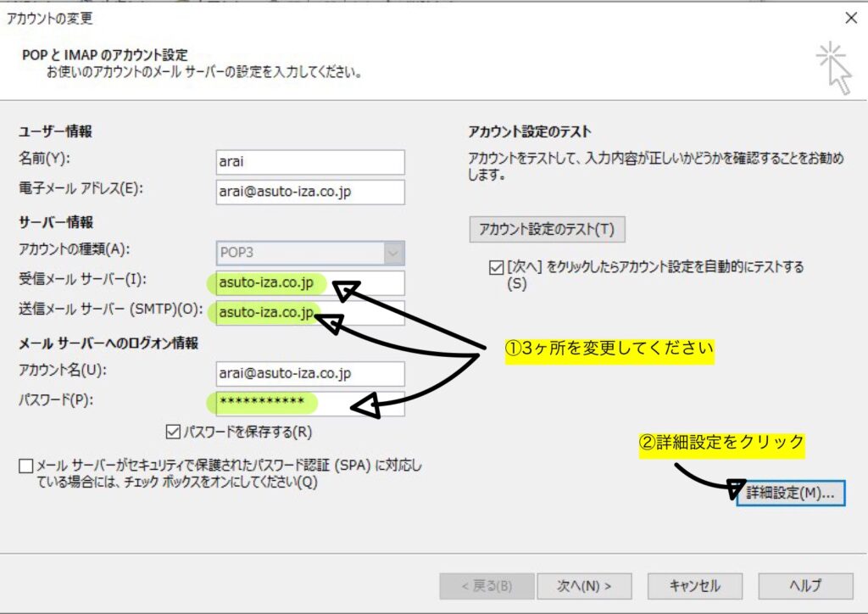Select the 受信メール サーバー(I) text field
The height and width of the screenshot is (614, 868).
pos(310,283)
